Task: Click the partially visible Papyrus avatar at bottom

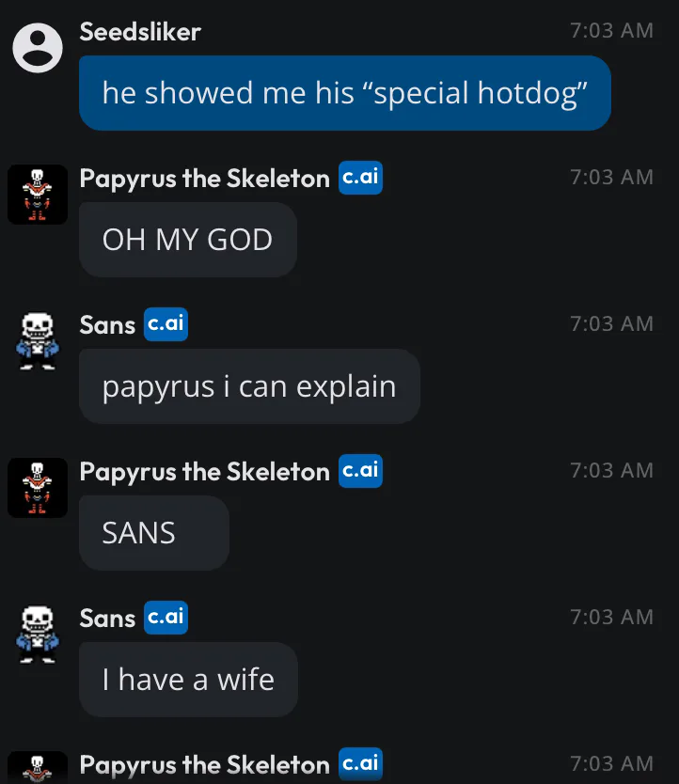Action: [x=38, y=767]
